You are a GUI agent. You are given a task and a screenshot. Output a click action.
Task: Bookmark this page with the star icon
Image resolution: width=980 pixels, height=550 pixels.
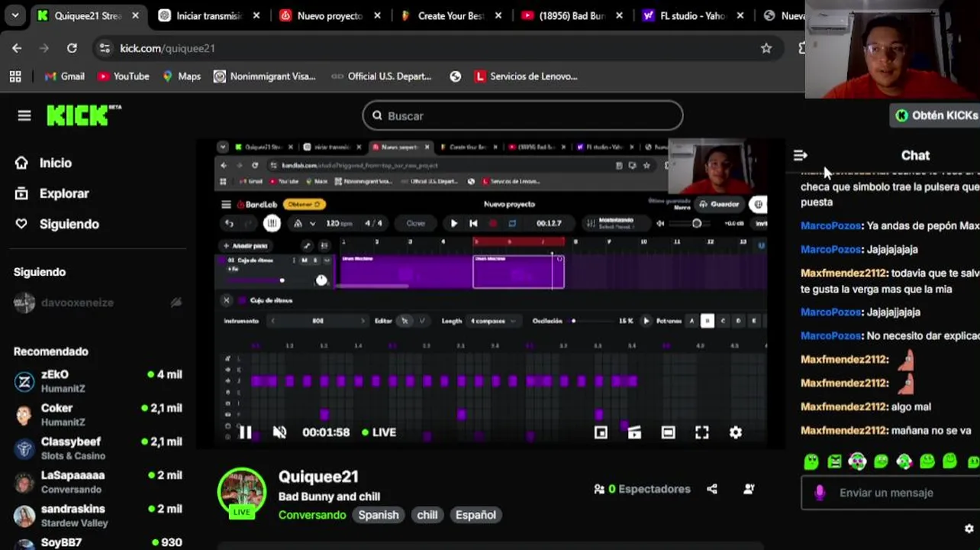pos(766,48)
